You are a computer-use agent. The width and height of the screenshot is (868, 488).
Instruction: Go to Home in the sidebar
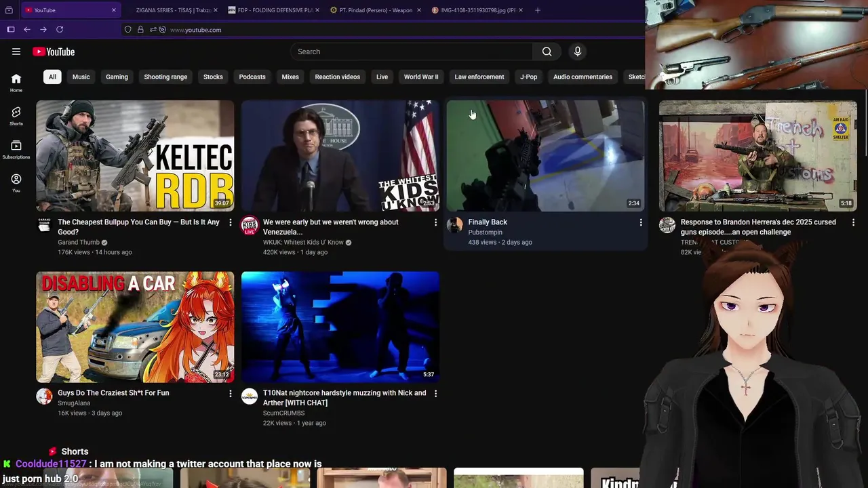pyautogui.click(x=16, y=83)
